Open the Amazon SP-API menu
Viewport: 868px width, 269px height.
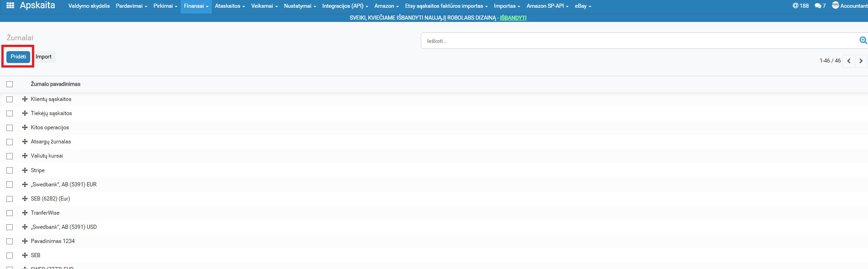[548, 6]
